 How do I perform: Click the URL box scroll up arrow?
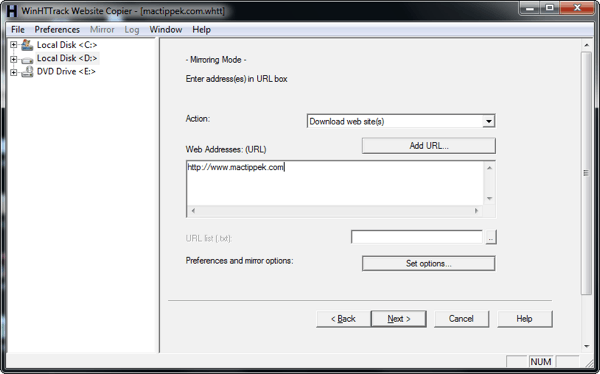[489, 168]
